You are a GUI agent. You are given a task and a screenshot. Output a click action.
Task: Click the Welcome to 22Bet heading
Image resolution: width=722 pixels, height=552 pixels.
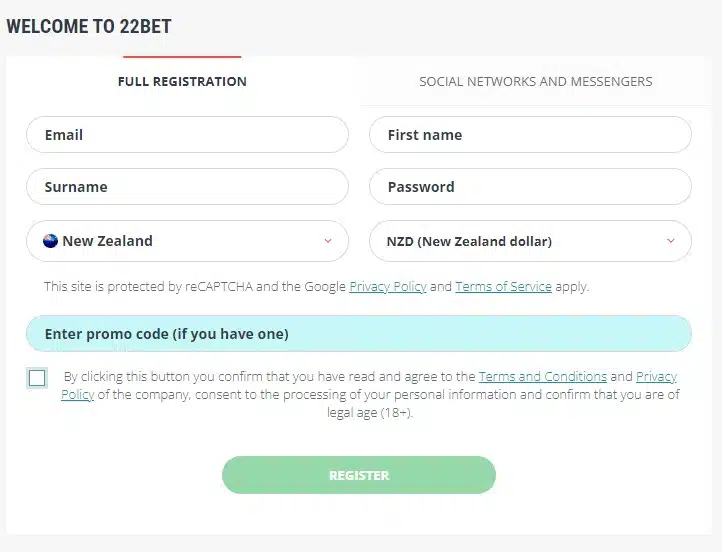coord(89,26)
